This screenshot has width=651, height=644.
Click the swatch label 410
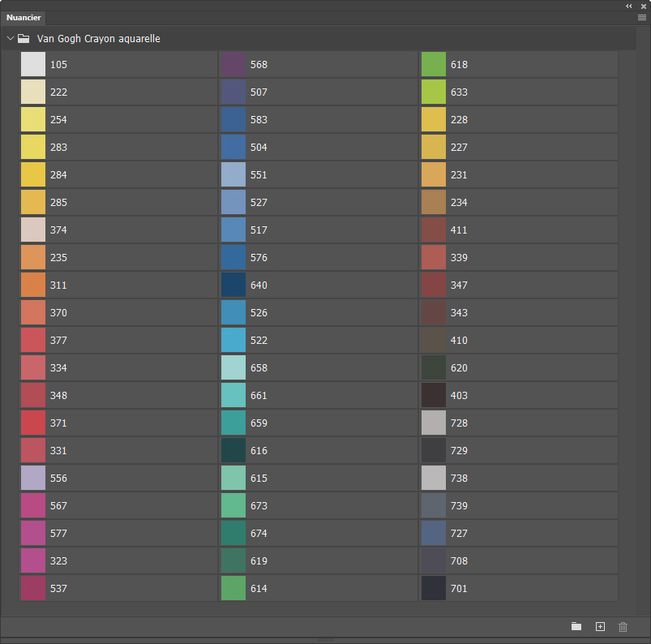459,341
